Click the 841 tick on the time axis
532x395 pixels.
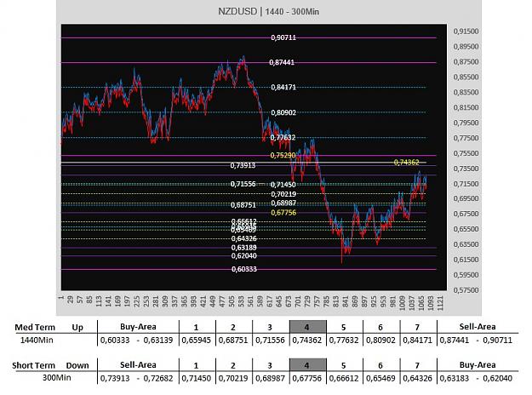346,301
